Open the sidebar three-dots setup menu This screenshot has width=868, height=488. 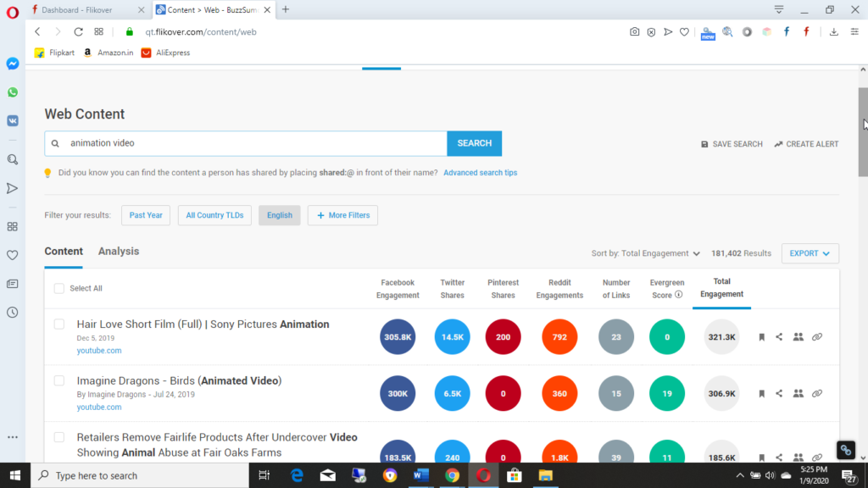coord(12,437)
